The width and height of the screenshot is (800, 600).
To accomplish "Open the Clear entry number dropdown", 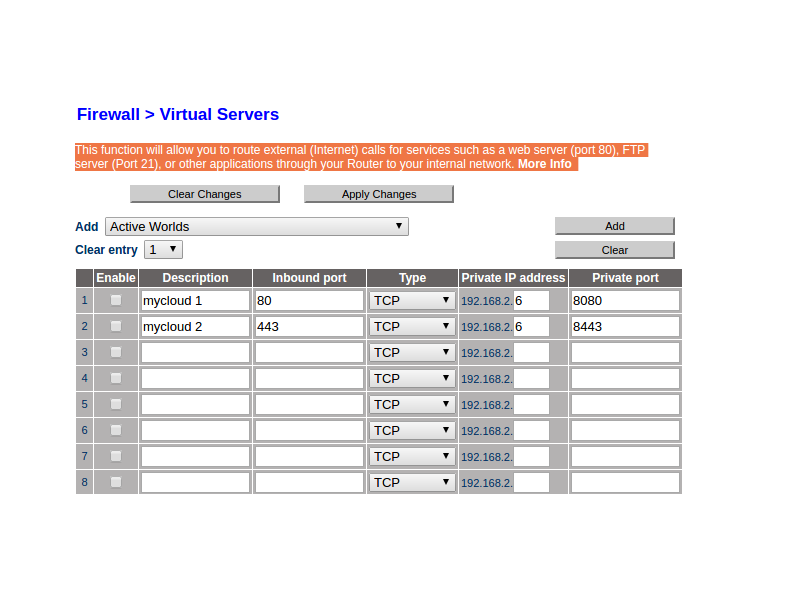I will tap(163, 249).
